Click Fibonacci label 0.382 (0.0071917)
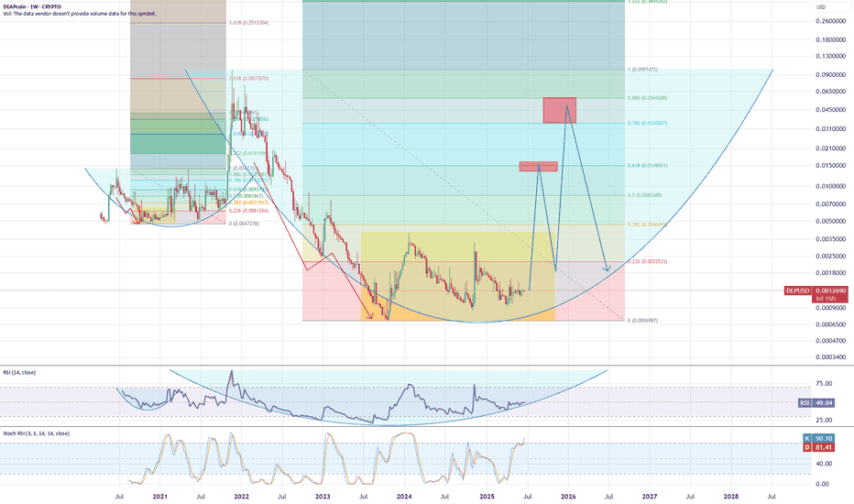The width and height of the screenshot is (854, 504). pos(248,203)
